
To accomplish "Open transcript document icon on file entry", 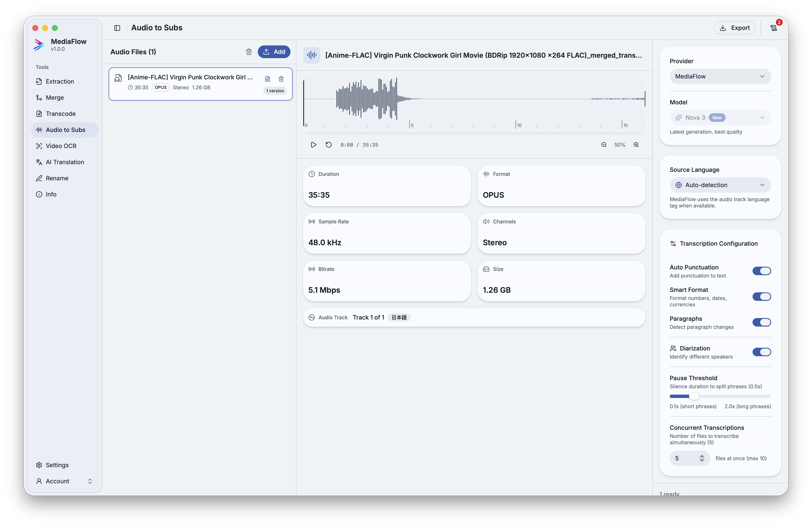I will click(x=268, y=79).
